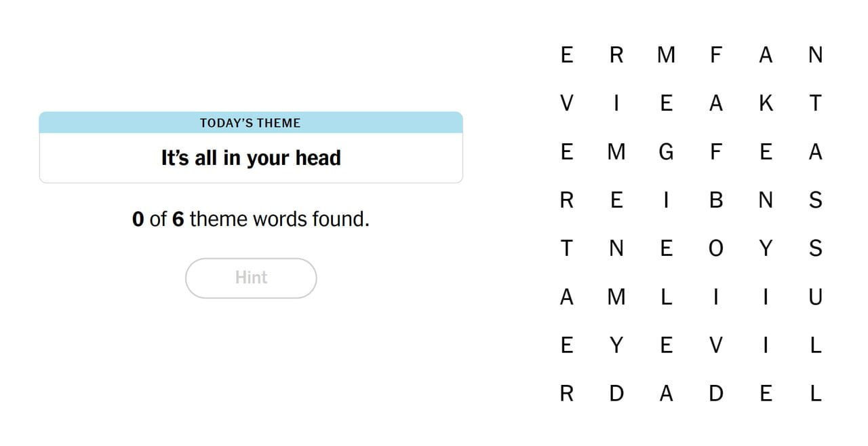Select the letter U at the right edge
Viewport: 868px width, 446px height.
816,297
